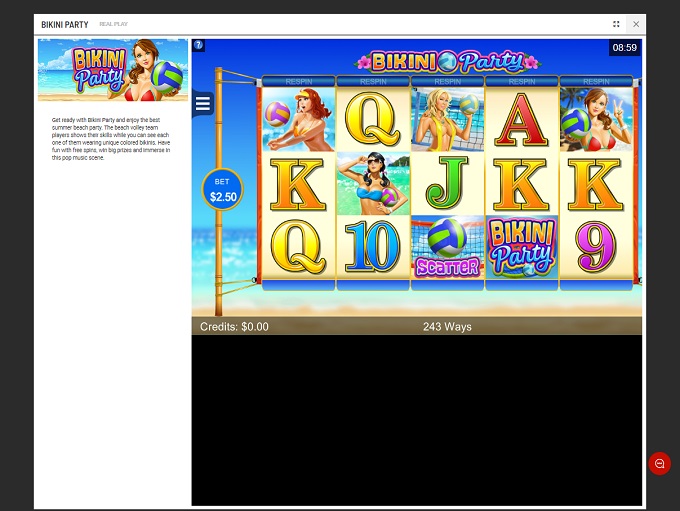
Task: Click the green J symbol on reel three
Action: coord(447,184)
